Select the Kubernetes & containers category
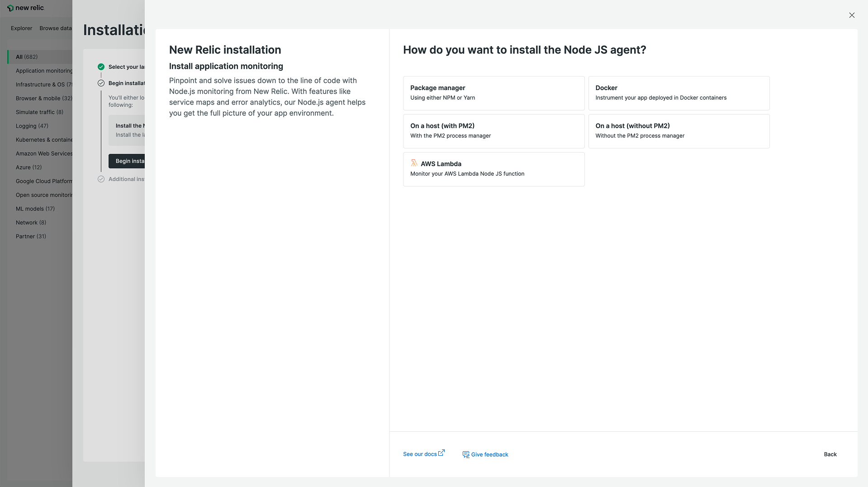This screenshot has width=868, height=487. coord(44,139)
